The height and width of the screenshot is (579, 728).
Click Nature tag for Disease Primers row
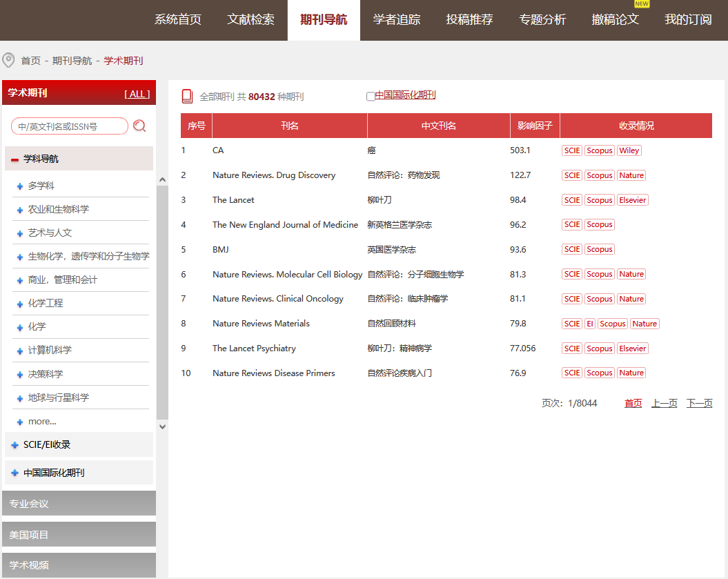(x=631, y=373)
